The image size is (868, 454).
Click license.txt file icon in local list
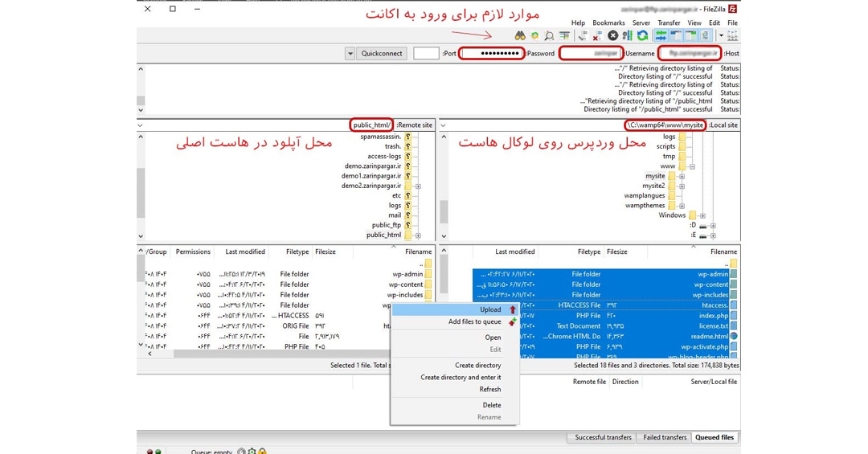pyautogui.click(x=734, y=325)
